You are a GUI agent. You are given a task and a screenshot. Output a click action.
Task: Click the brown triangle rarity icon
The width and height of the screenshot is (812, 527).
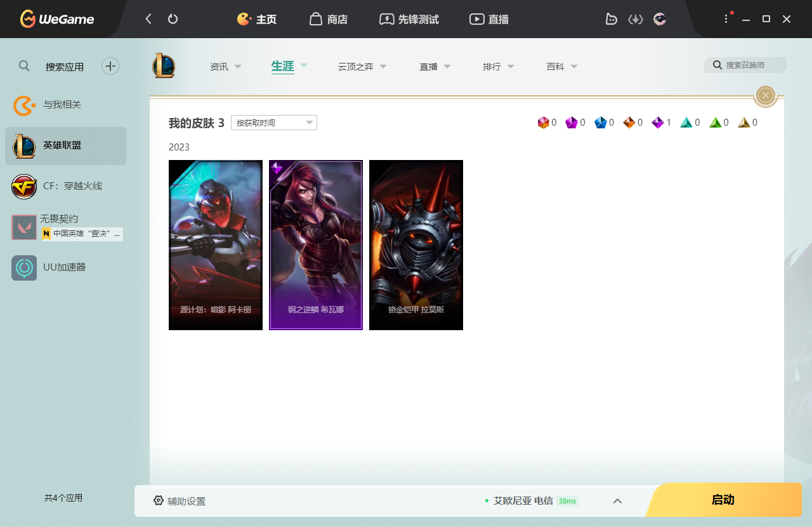click(x=744, y=123)
